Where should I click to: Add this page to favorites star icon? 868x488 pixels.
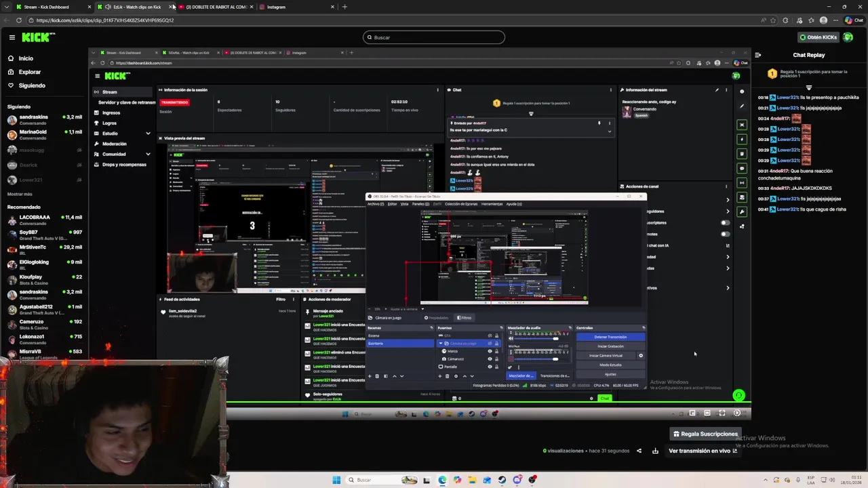[773, 20]
